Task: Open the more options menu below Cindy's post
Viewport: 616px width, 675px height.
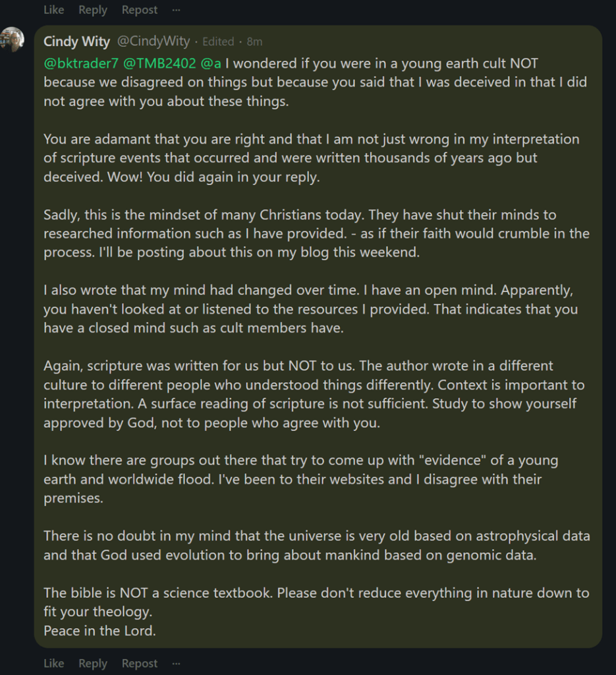Action: (x=175, y=663)
